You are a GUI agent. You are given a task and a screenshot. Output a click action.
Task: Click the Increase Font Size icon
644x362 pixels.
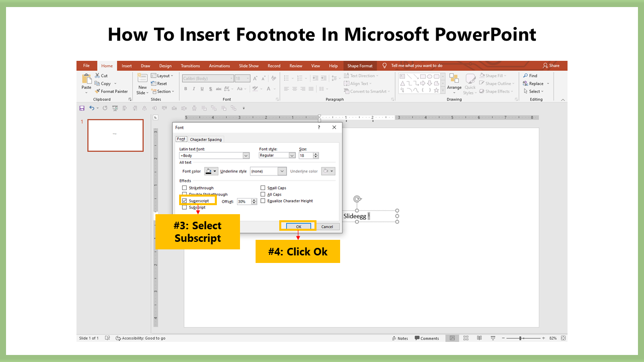[x=256, y=78]
